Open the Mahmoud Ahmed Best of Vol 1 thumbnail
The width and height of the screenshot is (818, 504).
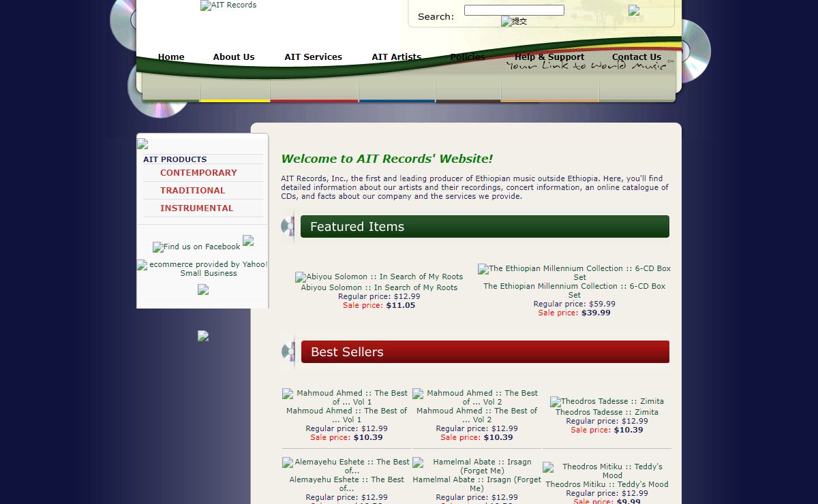346,397
